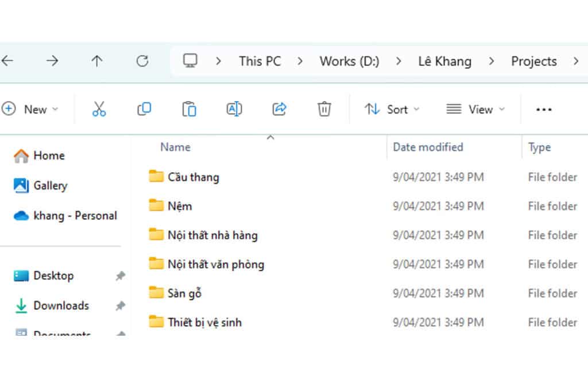Screen dimensions: 588x392
Task: Sort by the Name column header
Action: (x=175, y=147)
